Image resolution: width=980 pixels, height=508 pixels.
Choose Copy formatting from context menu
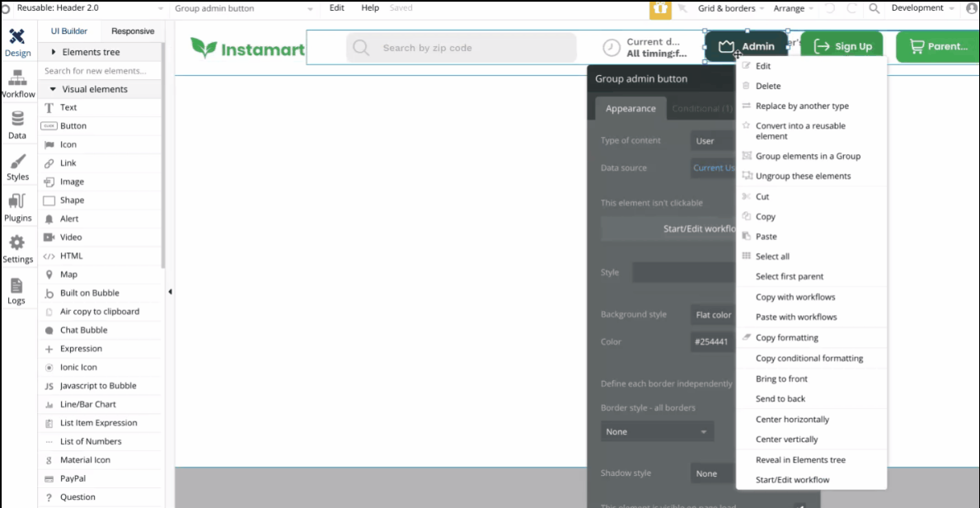point(811,337)
